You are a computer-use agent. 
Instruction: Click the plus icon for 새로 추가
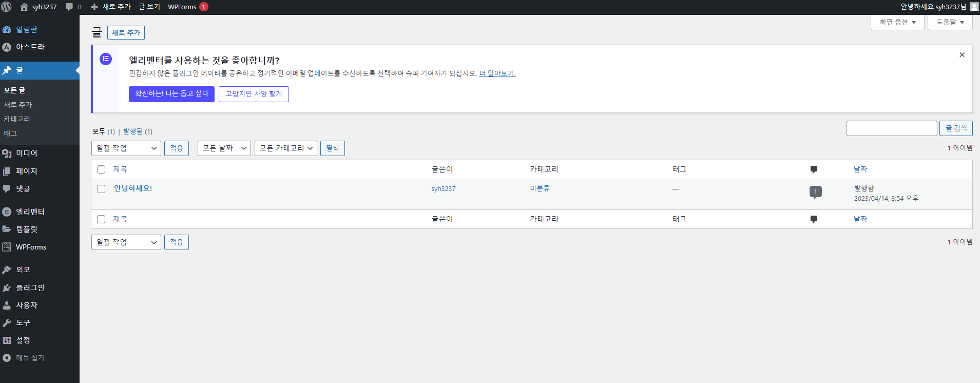tap(94, 7)
